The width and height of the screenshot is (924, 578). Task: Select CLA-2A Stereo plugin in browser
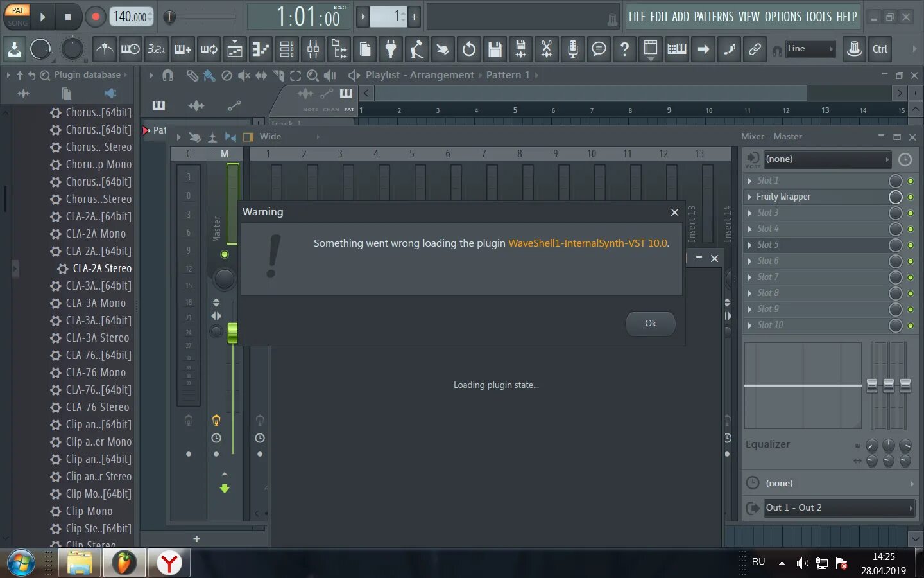click(95, 268)
